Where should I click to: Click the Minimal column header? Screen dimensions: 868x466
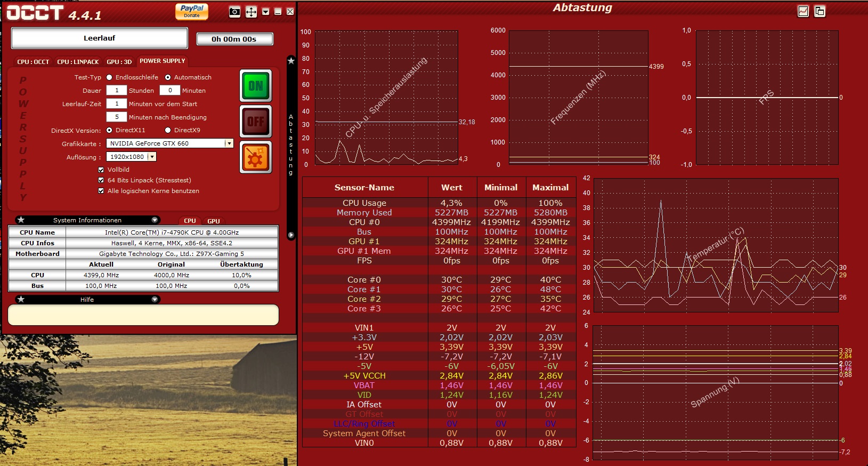501,188
